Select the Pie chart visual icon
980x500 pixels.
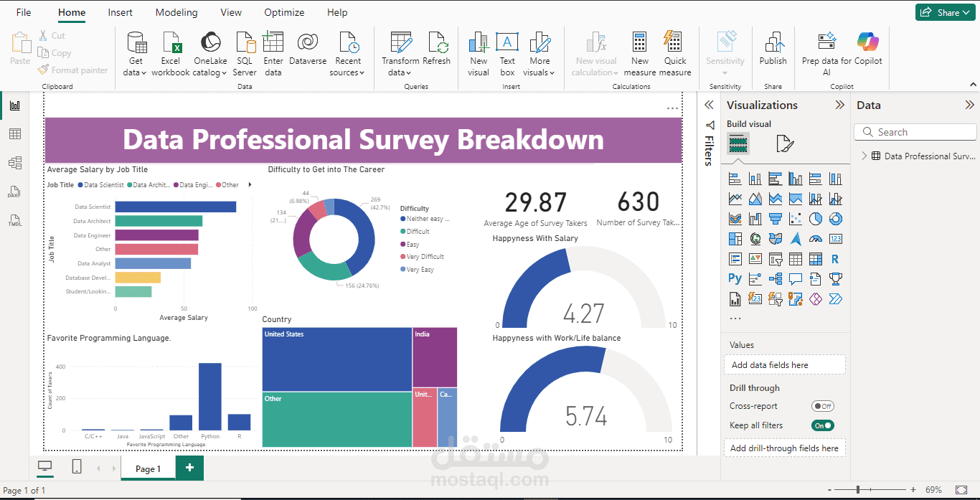click(816, 219)
